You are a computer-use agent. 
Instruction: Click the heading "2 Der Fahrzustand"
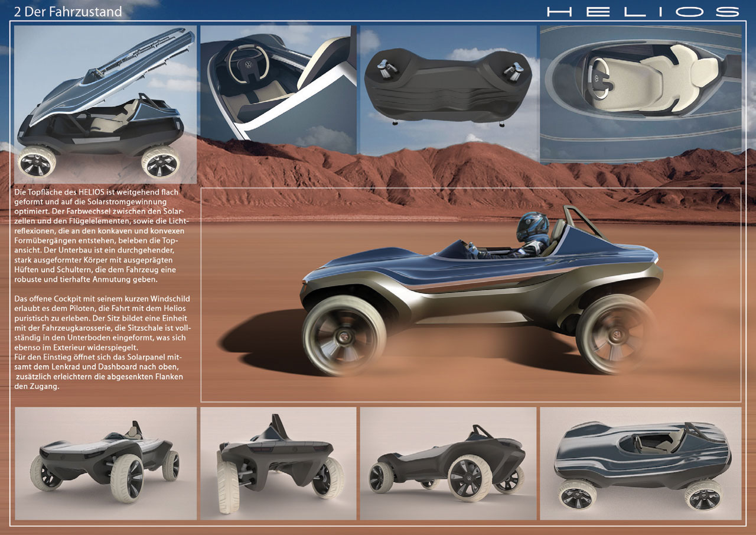coord(68,11)
